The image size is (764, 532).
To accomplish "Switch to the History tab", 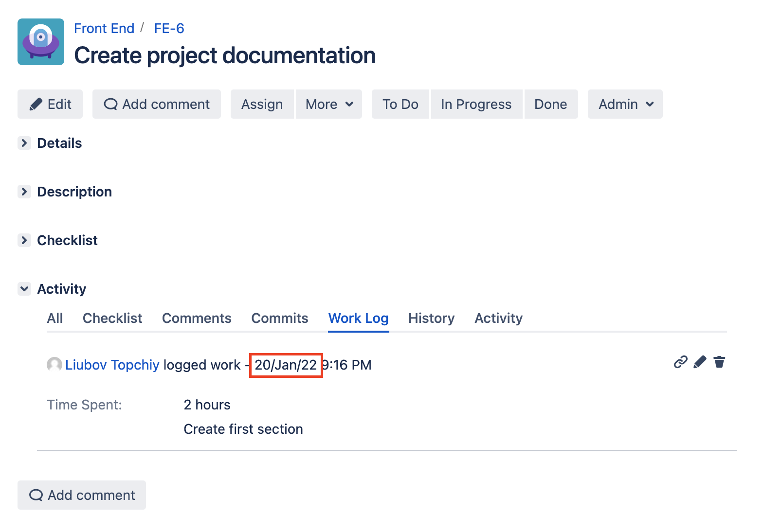I will (x=431, y=318).
